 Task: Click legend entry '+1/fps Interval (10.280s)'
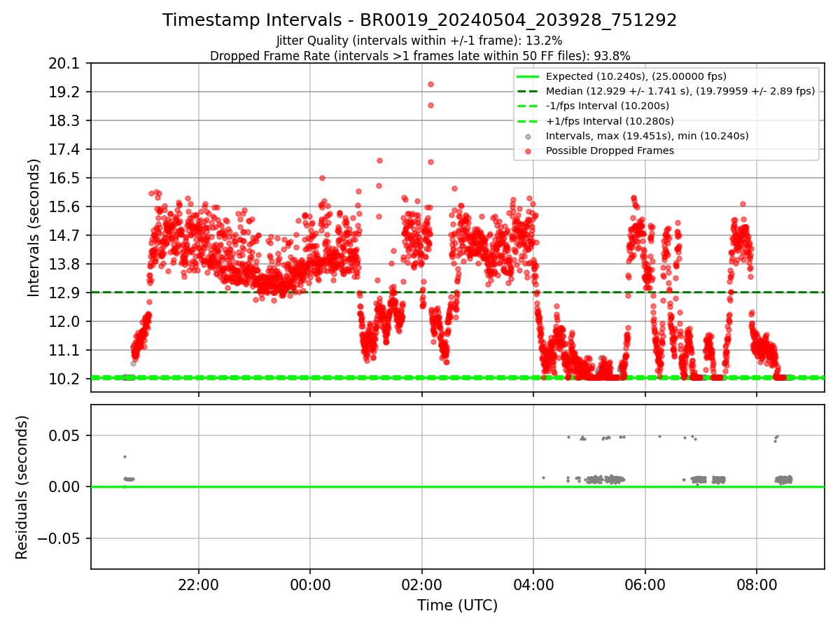click(x=610, y=121)
